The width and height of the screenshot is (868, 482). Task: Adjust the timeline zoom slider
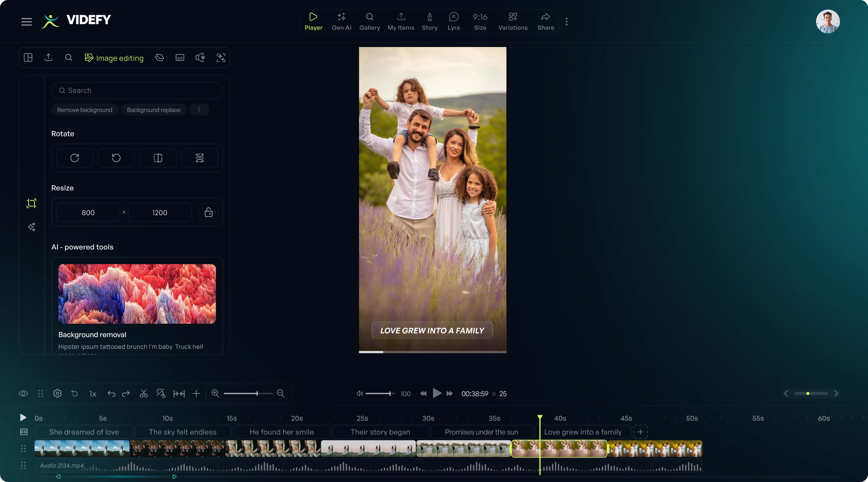pyautogui.click(x=248, y=394)
